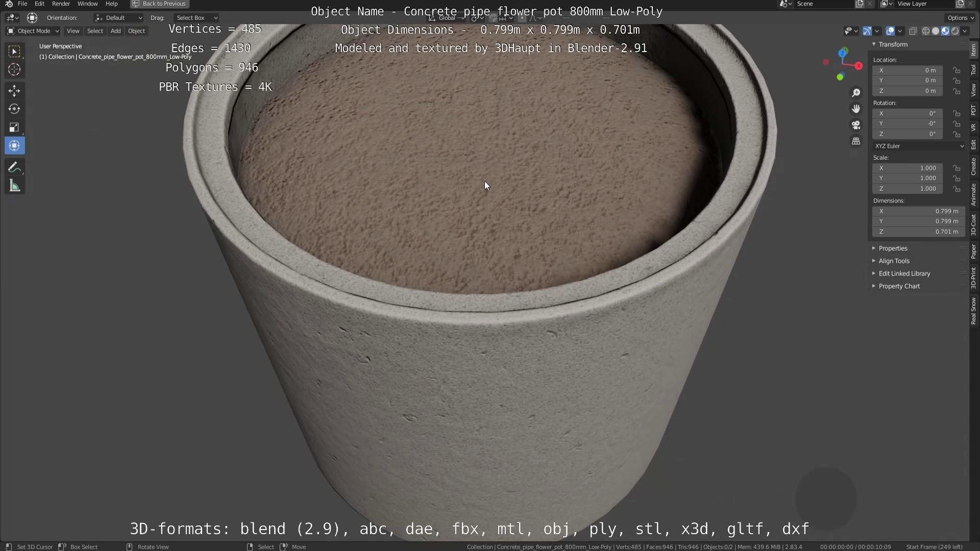Choose the Move tool
Image resolution: width=980 pixels, height=551 pixels.
(14, 91)
